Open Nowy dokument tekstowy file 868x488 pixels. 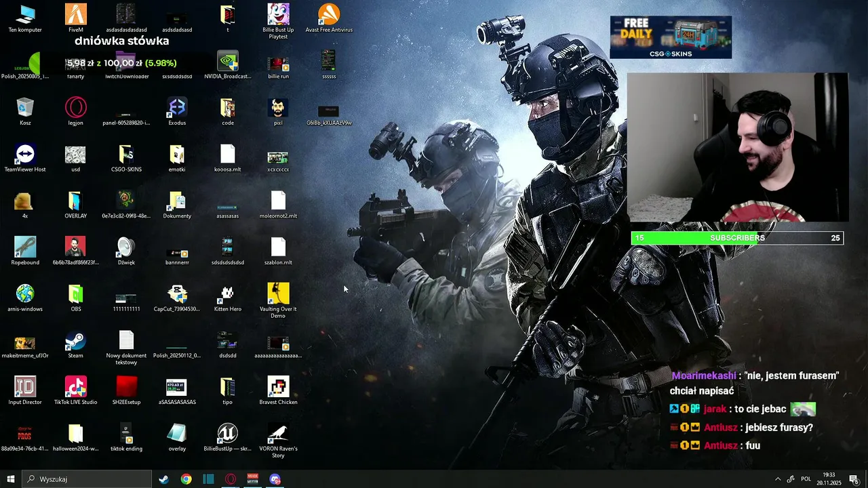126,347
